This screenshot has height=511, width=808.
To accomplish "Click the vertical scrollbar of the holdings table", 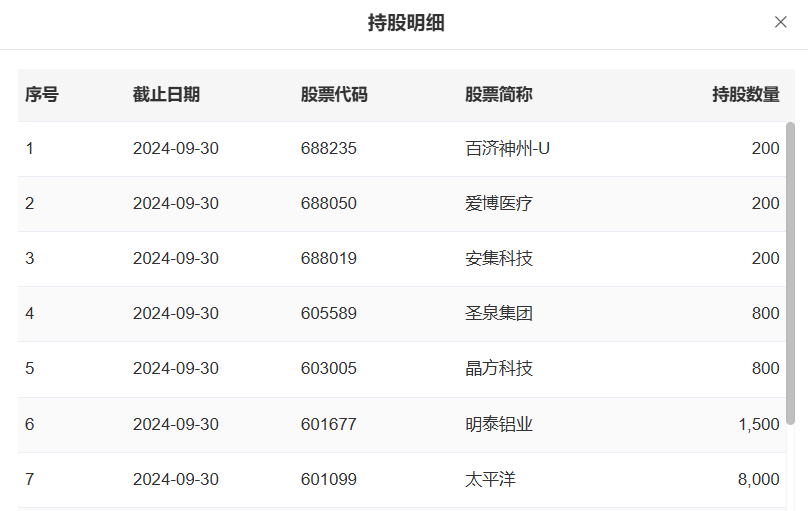I will pyautogui.click(x=790, y=273).
